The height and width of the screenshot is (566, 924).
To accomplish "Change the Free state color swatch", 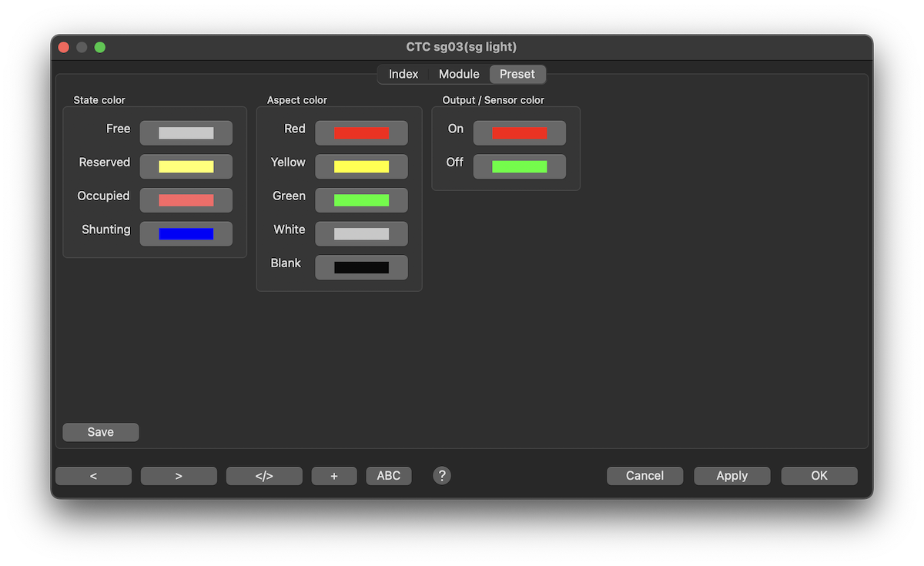I will tap(186, 133).
